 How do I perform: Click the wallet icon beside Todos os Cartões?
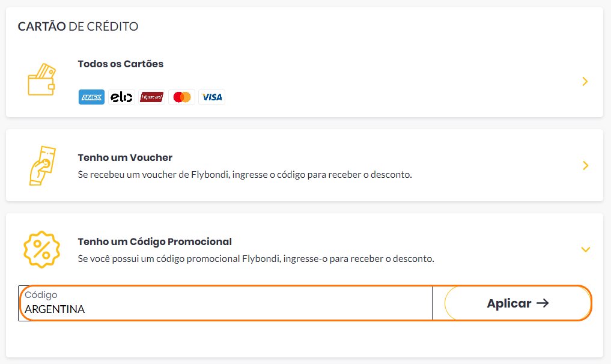click(x=41, y=79)
